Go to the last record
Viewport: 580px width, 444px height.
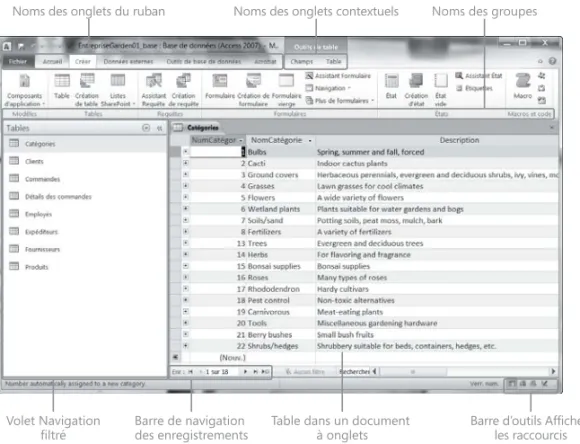(x=255, y=372)
